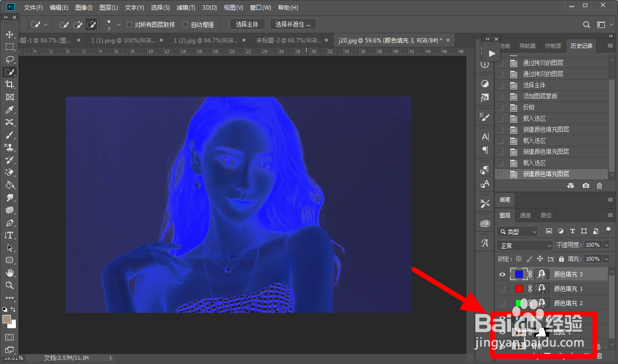Select the Pen tool
The image size is (618, 364).
coord(9,223)
